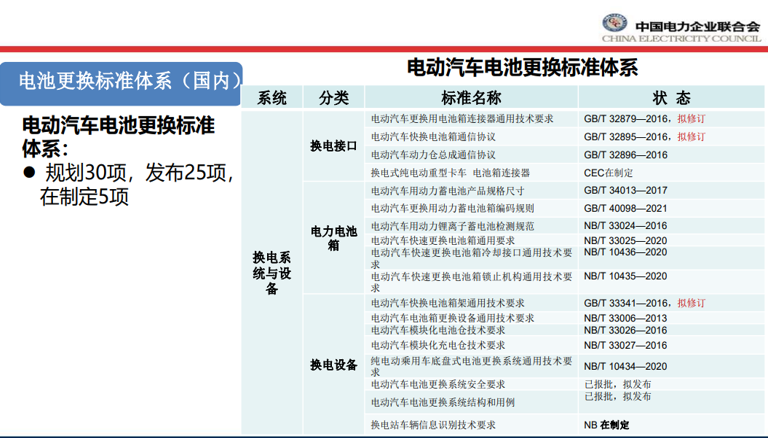The image size is (769, 438).
Task: Click the China Electricity Council logo emblem
Action: (x=615, y=22)
